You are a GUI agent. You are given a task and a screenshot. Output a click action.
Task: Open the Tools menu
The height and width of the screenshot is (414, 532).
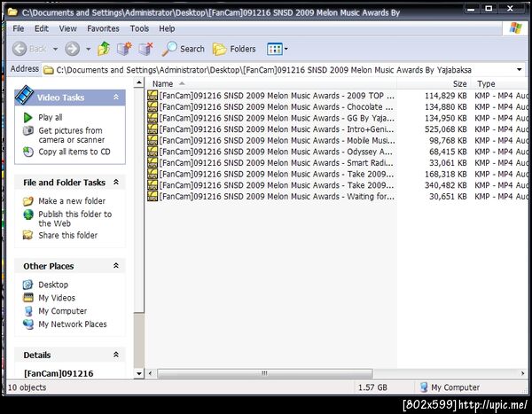(x=139, y=29)
